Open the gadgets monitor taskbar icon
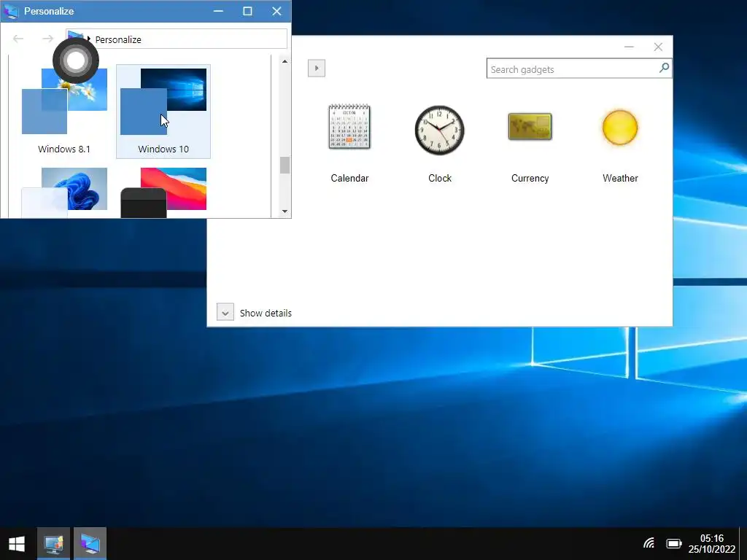 (x=53, y=543)
